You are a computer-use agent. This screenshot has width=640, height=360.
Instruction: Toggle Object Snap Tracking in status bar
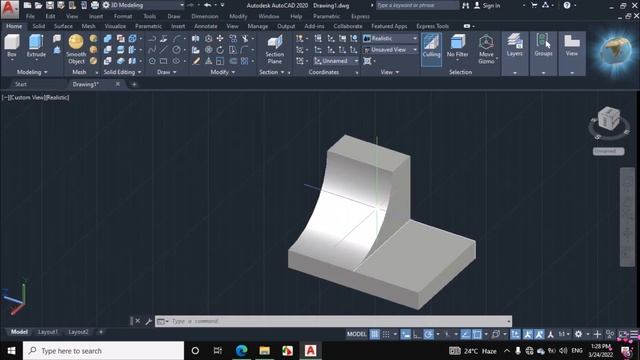point(465,334)
